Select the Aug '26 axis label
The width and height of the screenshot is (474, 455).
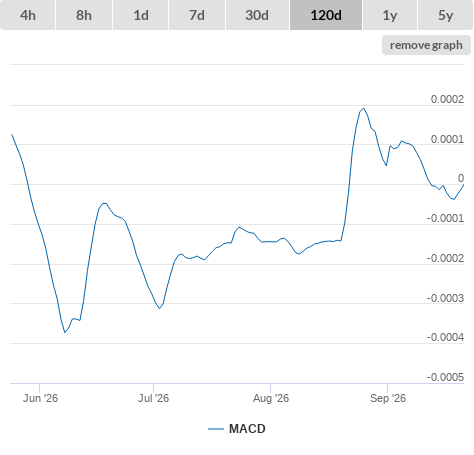coord(271,398)
